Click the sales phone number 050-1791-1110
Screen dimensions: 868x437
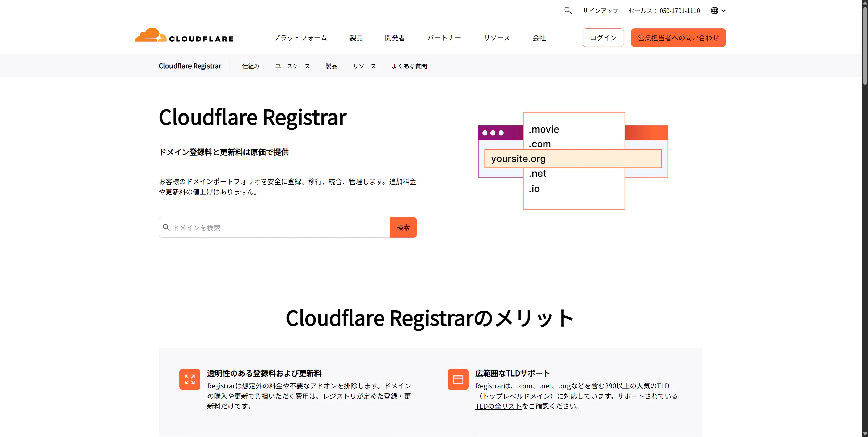[680, 11]
